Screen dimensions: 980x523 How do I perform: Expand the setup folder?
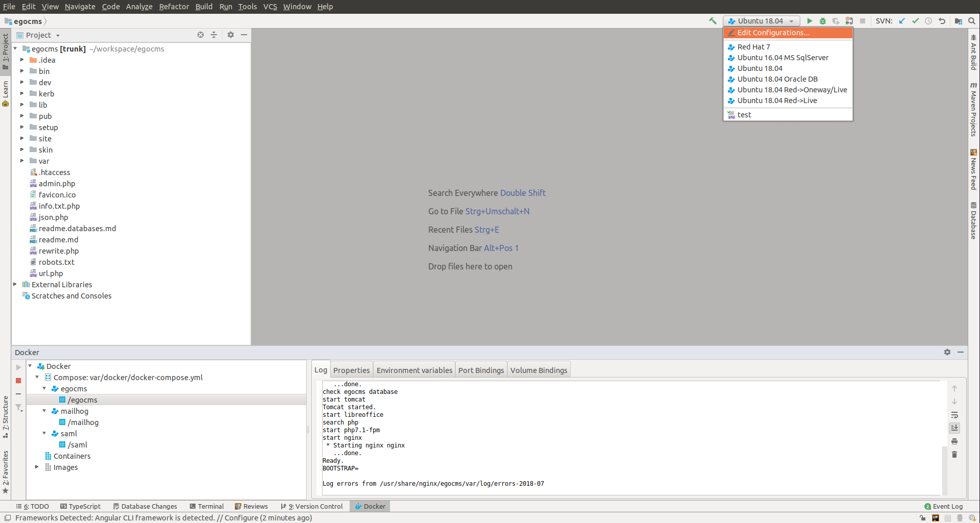tap(22, 127)
